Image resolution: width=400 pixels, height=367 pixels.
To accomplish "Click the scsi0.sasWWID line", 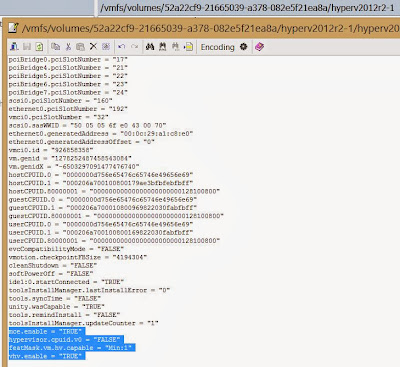I will point(87,125).
